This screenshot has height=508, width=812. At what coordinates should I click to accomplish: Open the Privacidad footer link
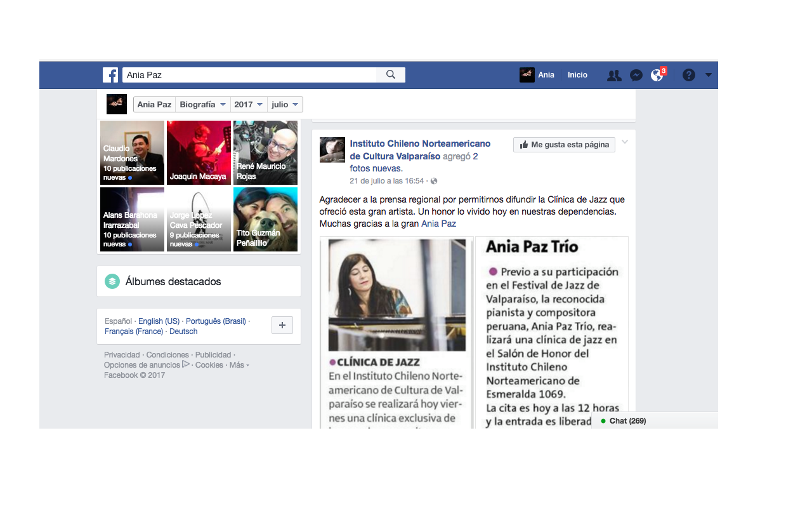pos(122,355)
